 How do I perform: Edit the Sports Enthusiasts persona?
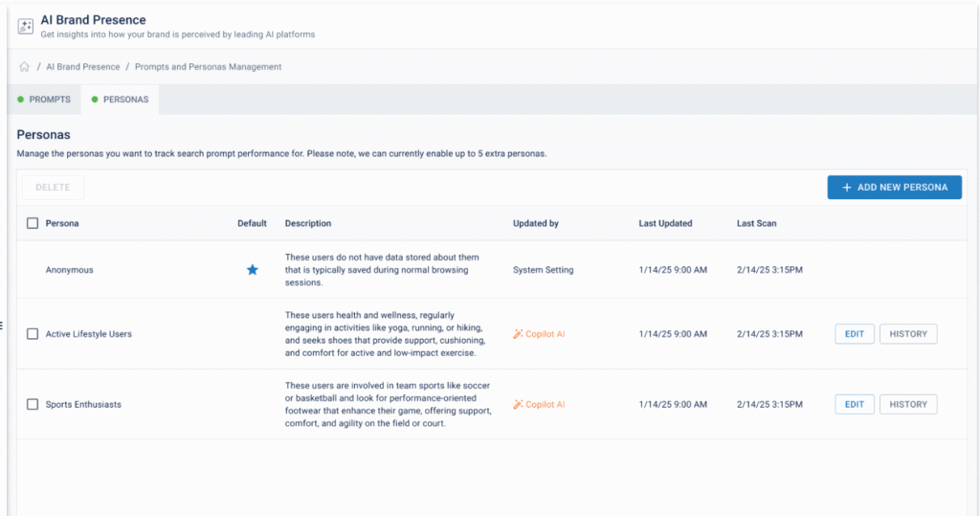tap(854, 405)
